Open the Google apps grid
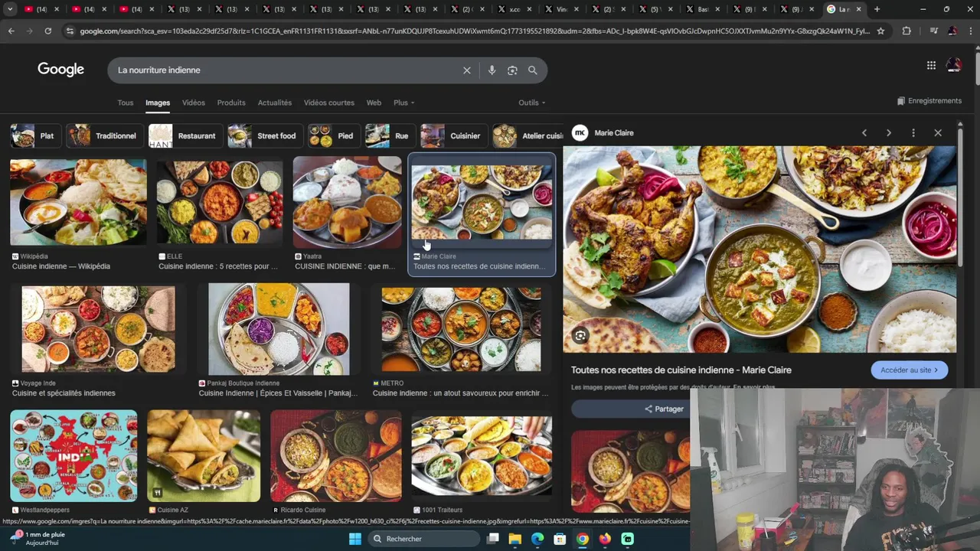 click(931, 66)
